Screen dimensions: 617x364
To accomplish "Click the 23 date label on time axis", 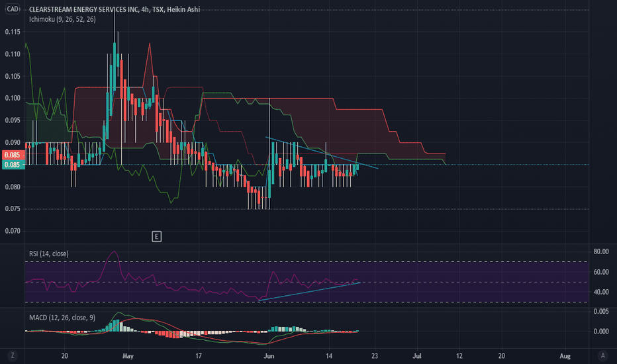I will tap(374, 356).
